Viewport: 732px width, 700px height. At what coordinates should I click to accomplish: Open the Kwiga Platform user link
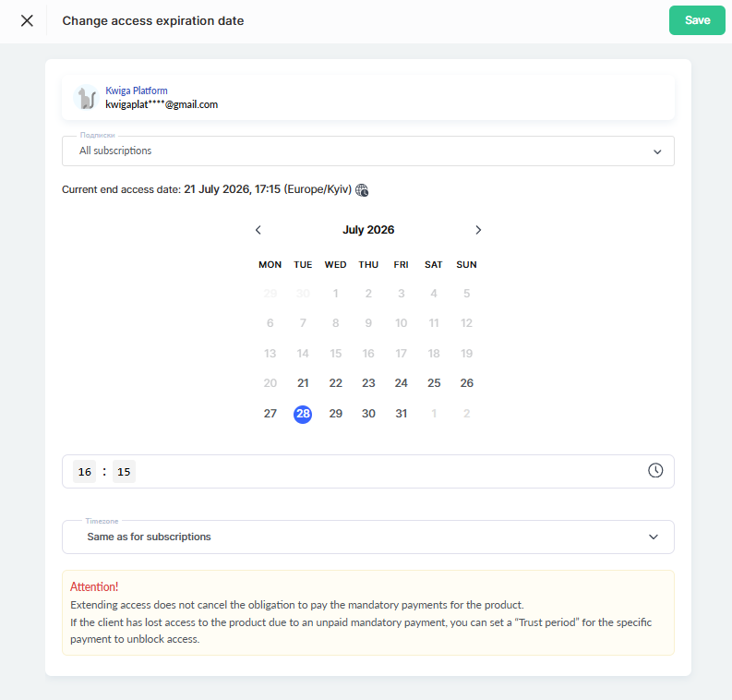[137, 91]
